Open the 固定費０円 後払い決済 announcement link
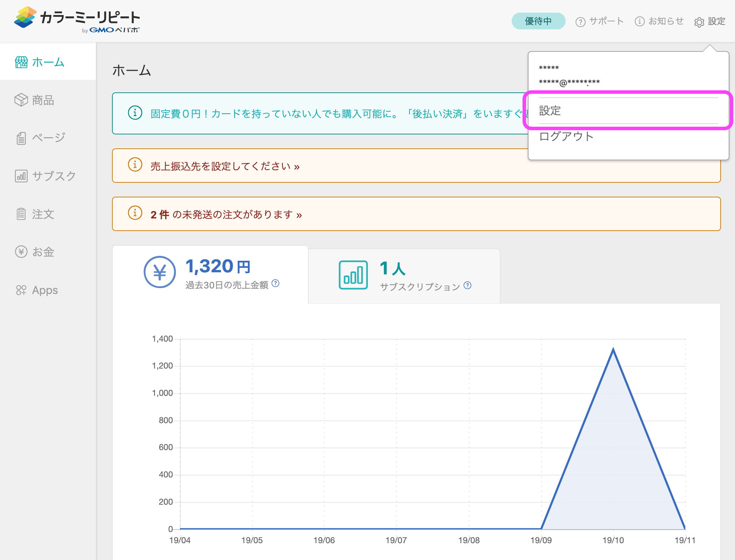735x560 pixels. [x=339, y=114]
